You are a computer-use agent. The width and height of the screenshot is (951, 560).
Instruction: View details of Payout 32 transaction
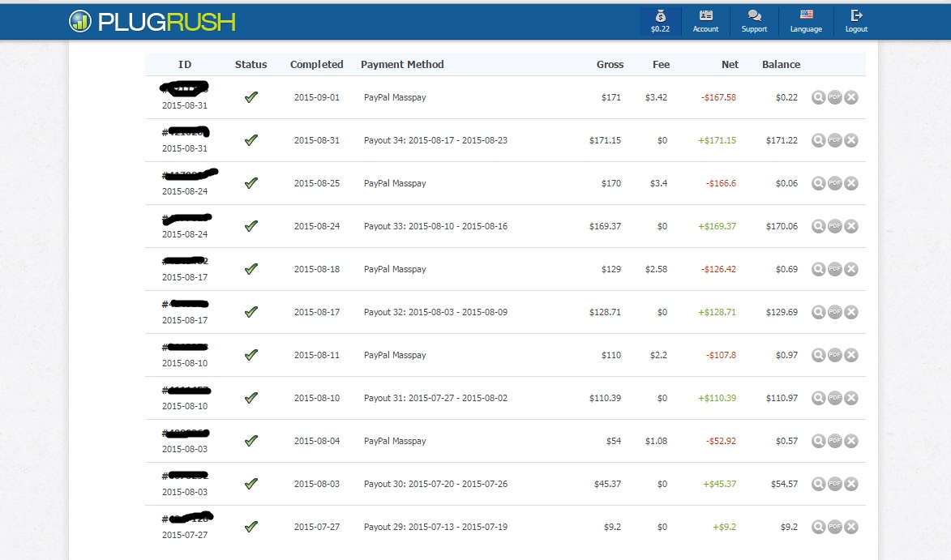(x=819, y=312)
